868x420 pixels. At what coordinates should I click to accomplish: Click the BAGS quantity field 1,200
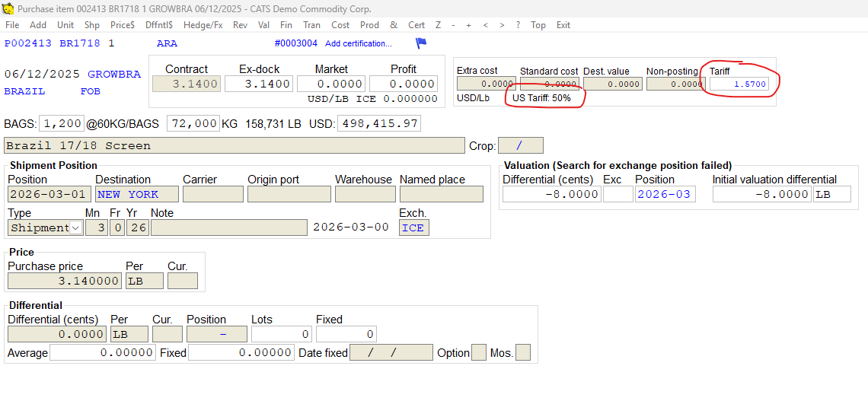62,123
